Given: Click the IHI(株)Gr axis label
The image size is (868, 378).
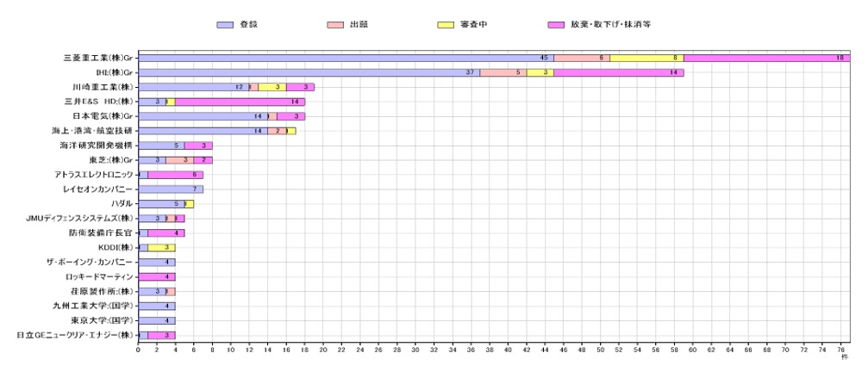Looking at the screenshot, I should tap(114, 72).
